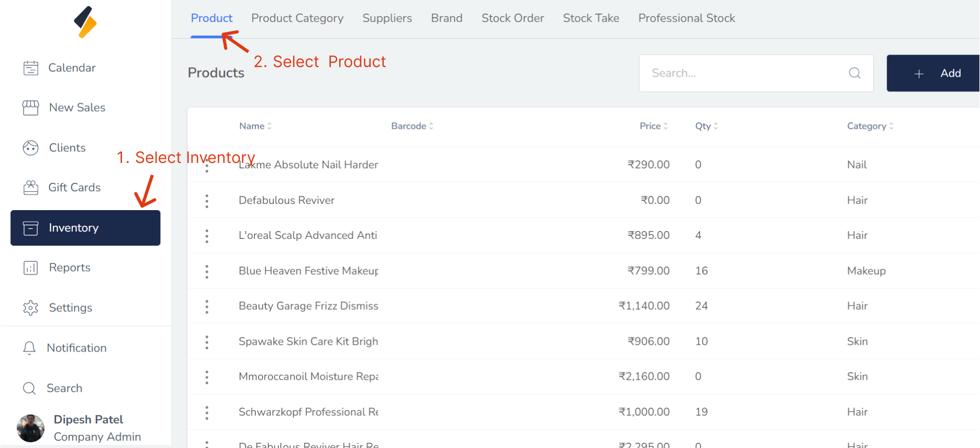This screenshot has width=980, height=448.
Task: Open options menu for Defabulous Reviver row
Action: (207, 201)
